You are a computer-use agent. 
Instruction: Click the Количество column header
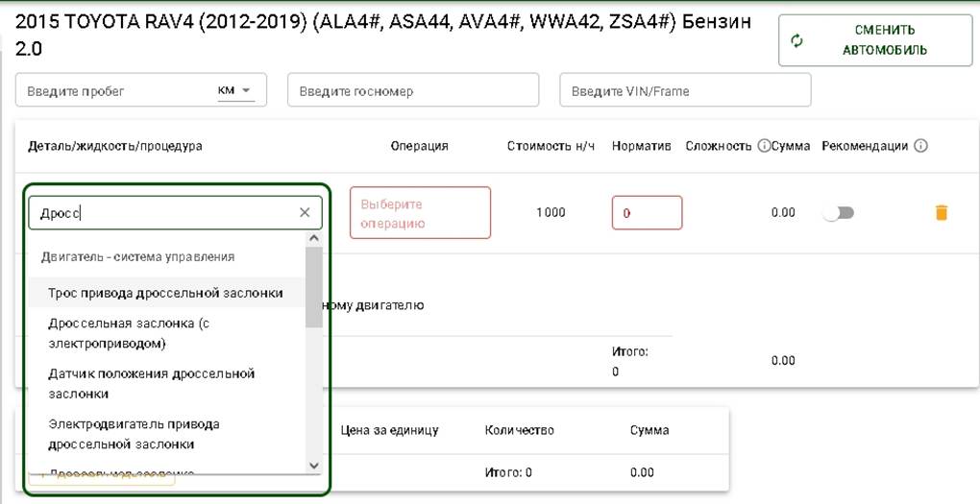tap(520, 430)
